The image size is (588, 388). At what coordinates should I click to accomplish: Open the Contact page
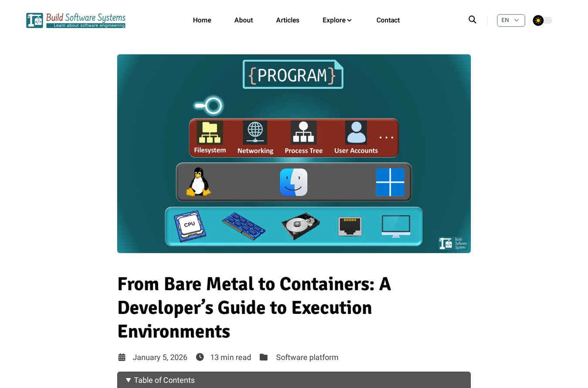[388, 20]
